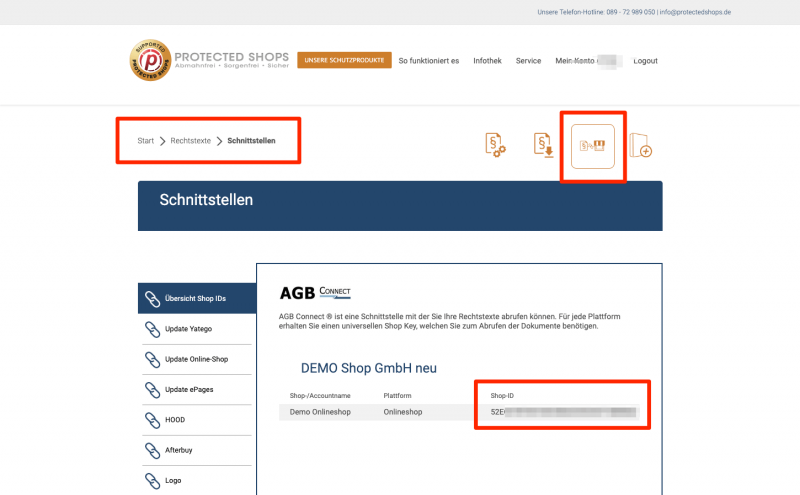Viewport: 800px width, 495px height.
Task: Click the Rechtstexte breadcrumb link
Action: 190,141
